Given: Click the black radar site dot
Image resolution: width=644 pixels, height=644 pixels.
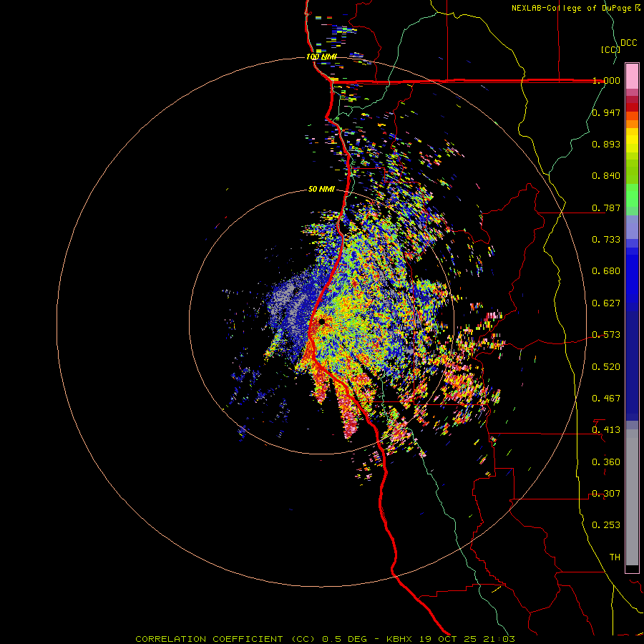Looking at the screenshot, I should (321, 321).
